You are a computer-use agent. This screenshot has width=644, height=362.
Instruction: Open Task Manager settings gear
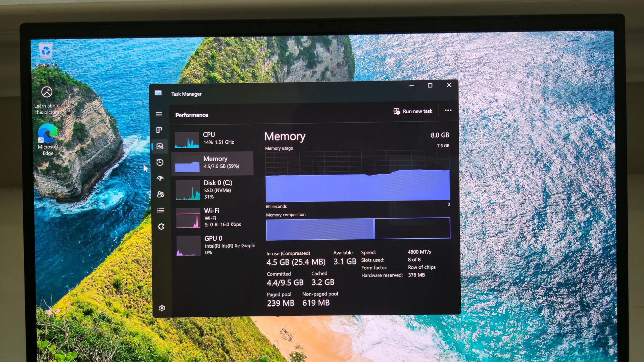pos(162,308)
